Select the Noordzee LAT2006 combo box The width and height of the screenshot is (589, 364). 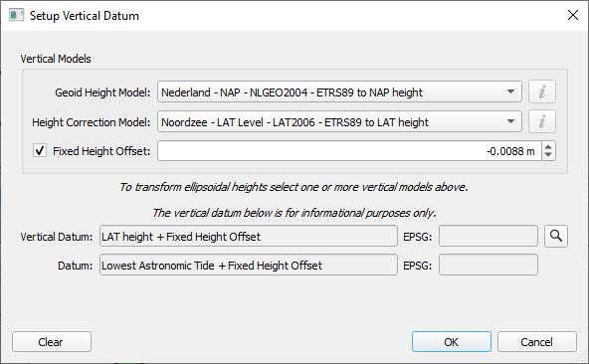[339, 121]
